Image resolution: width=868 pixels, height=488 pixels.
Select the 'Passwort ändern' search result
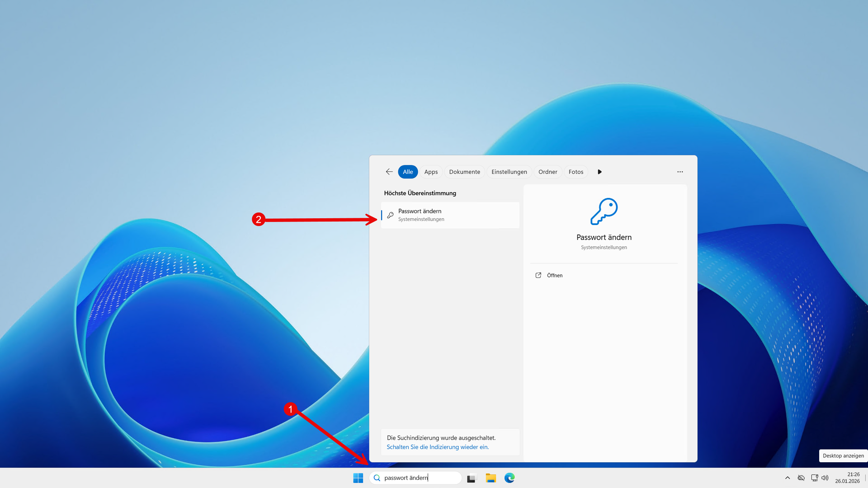click(x=450, y=215)
